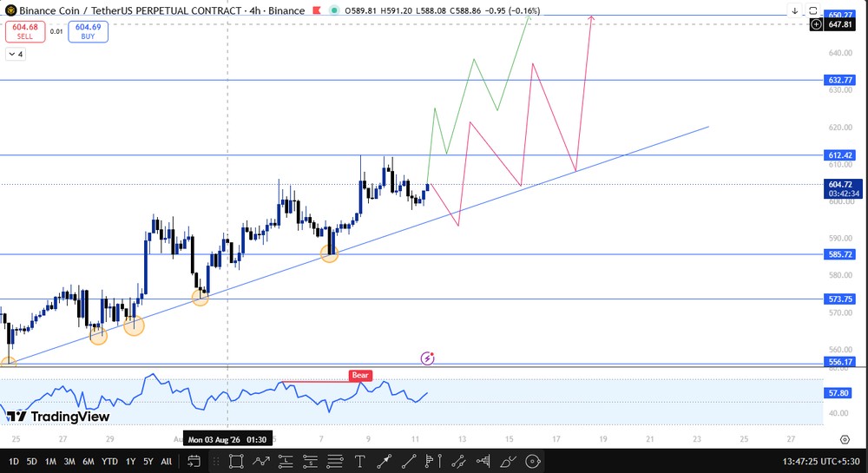Select the path polyline tool

(x=260, y=461)
